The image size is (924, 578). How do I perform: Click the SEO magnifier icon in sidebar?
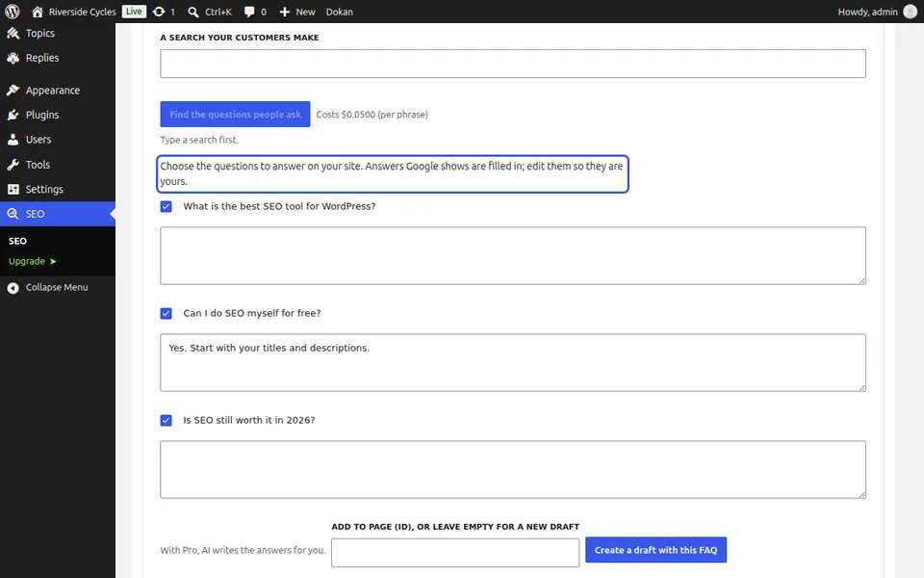13,214
